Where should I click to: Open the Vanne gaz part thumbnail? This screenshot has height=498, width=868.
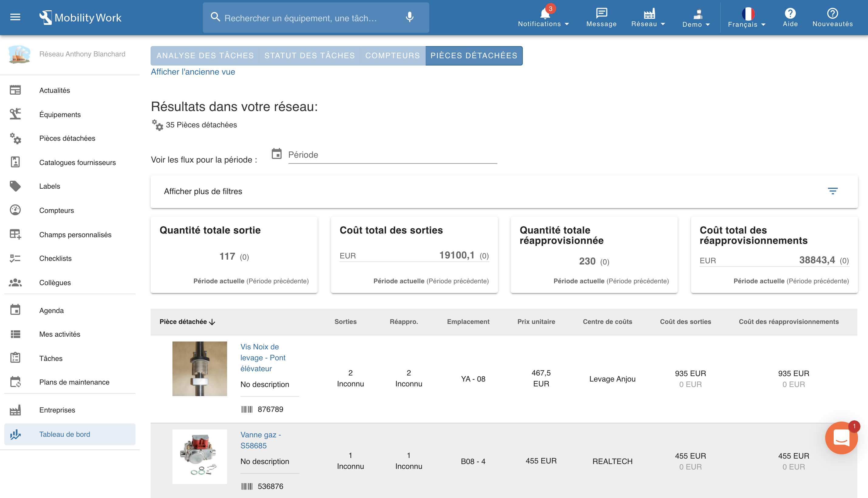coord(199,456)
